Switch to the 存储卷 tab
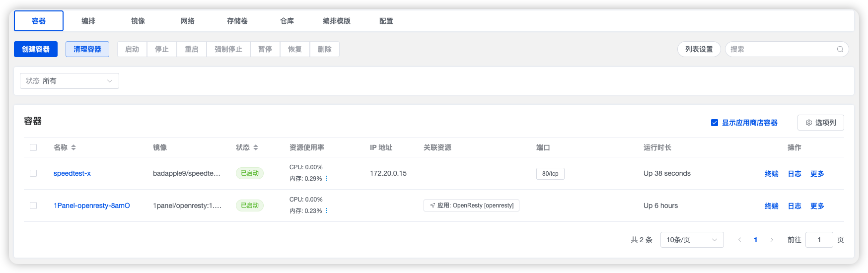The width and height of the screenshot is (868, 273). (237, 21)
